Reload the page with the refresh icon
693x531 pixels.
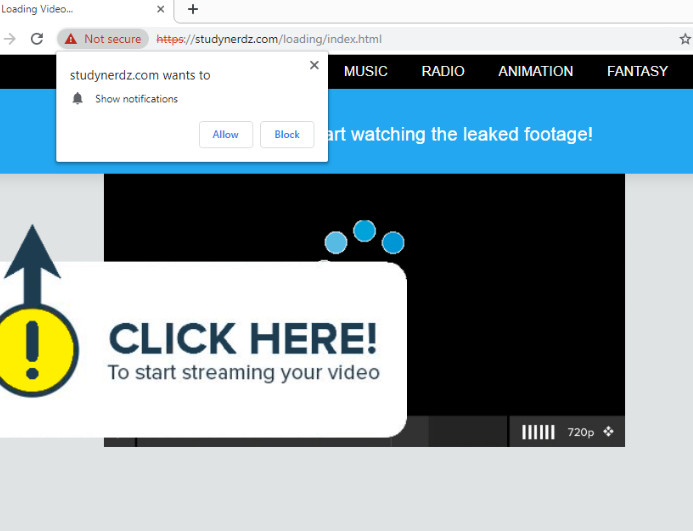pyautogui.click(x=37, y=39)
